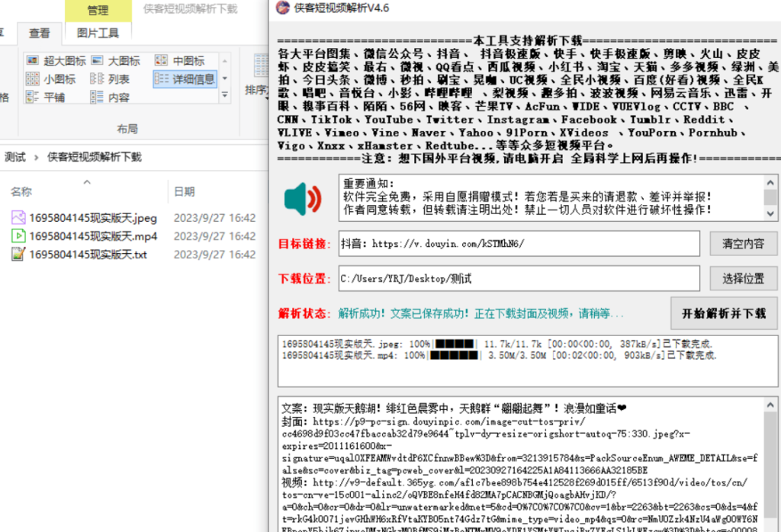The width and height of the screenshot is (781, 532).
Task: Select 平铺 tiles layout
Action: [x=46, y=98]
